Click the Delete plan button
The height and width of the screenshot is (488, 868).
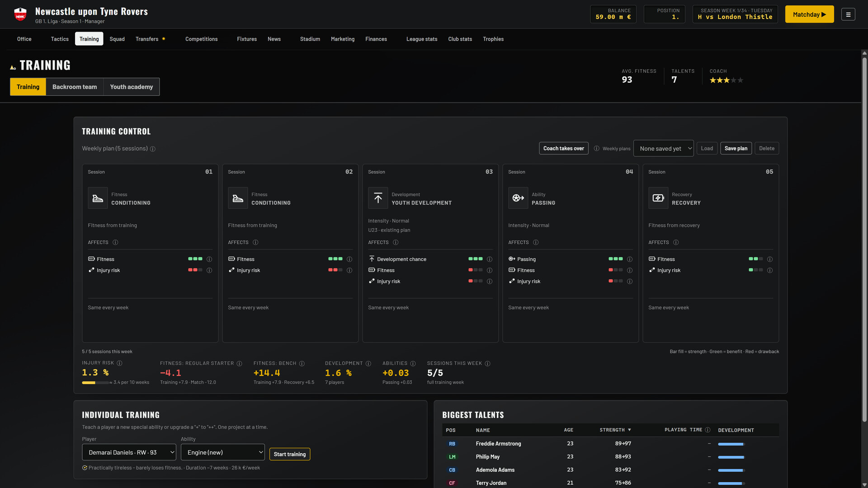tap(766, 148)
